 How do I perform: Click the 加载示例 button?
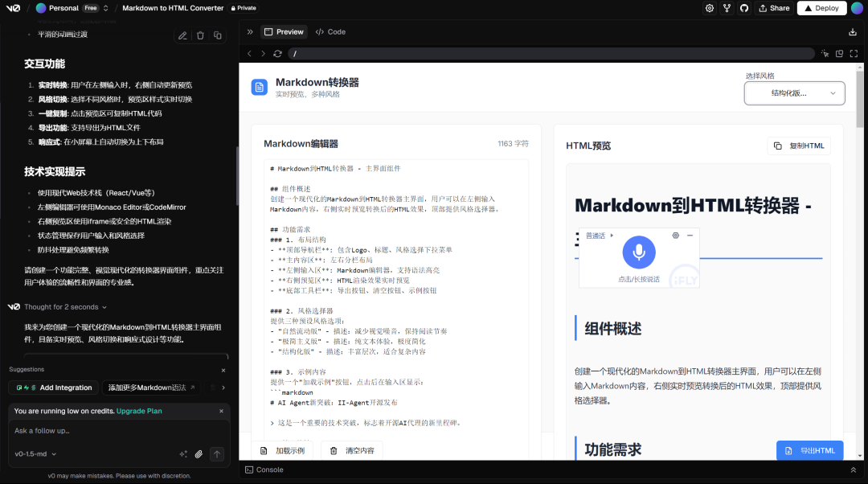pyautogui.click(x=282, y=451)
